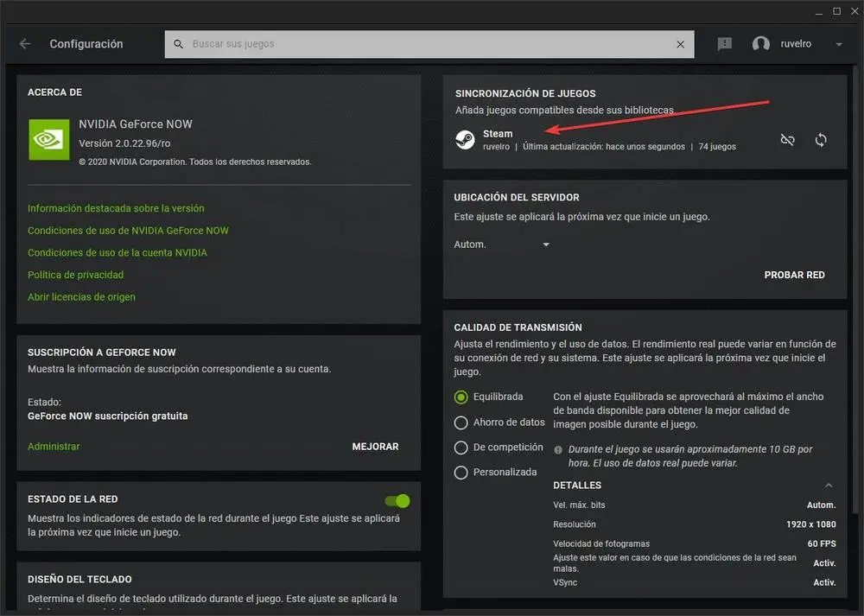Click the Configuración page title
This screenshot has height=616, width=864.
pos(86,44)
